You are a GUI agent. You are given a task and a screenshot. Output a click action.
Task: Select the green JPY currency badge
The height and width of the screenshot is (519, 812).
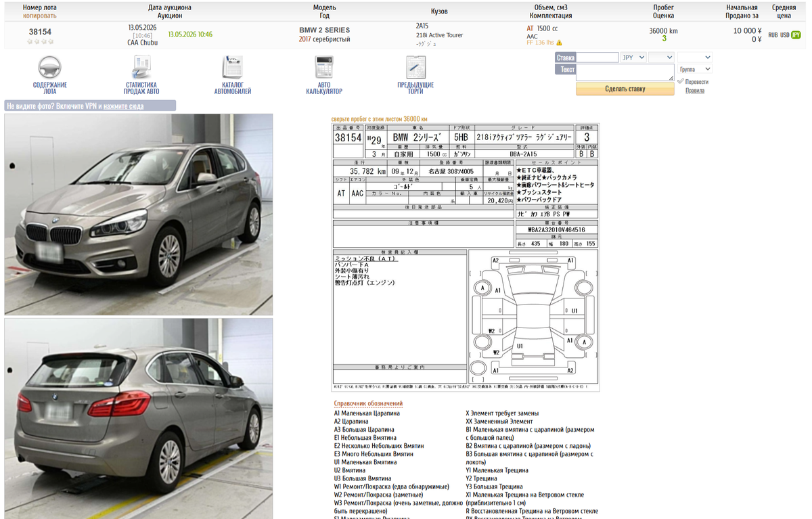pyautogui.click(x=796, y=35)
